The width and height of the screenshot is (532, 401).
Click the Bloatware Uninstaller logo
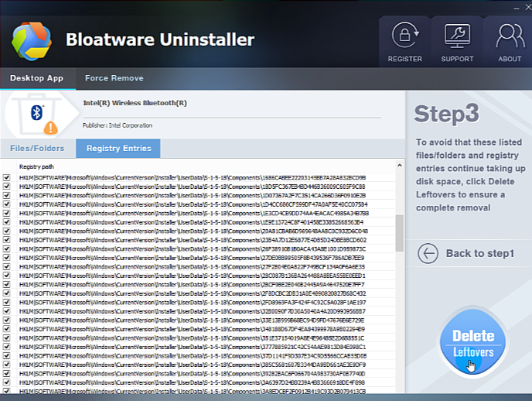coord(32,41)
